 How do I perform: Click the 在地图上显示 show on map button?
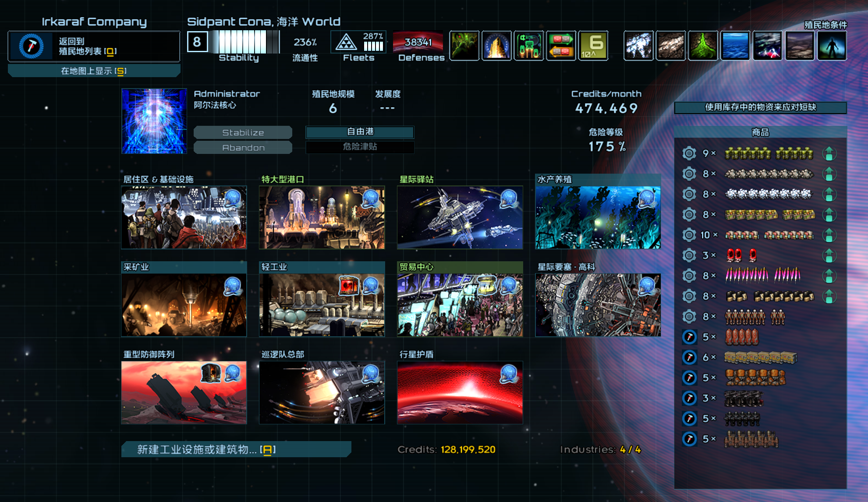pyautogui.click(x=94, y=71)
